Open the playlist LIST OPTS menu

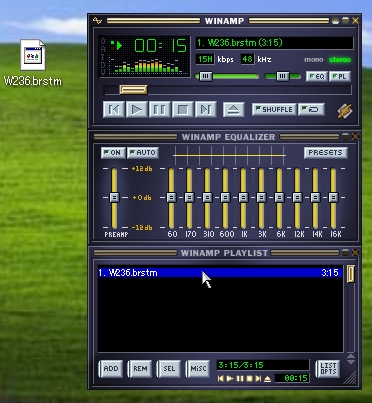(328, 369)
